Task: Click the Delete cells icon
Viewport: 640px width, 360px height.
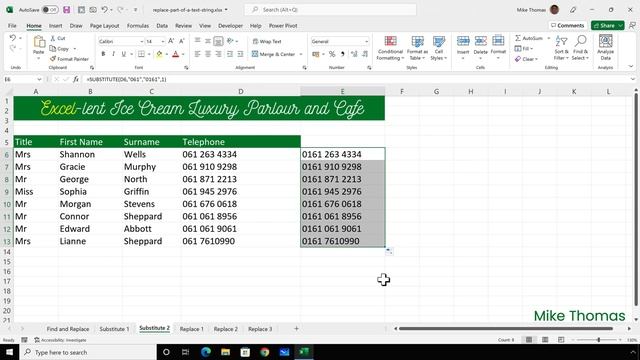Action: (480, 41)
